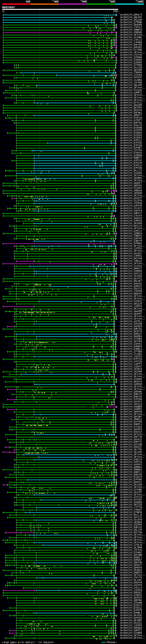Click the UniRef100_Q7XRA9 entry

(x=131, y=65)
